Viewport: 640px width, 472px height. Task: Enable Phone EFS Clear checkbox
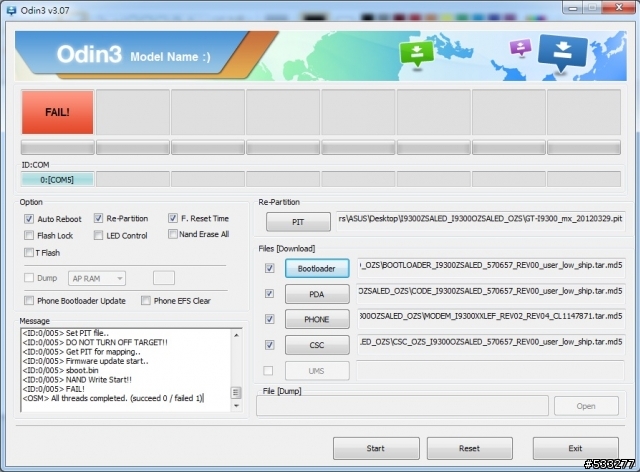pos(145,301)
